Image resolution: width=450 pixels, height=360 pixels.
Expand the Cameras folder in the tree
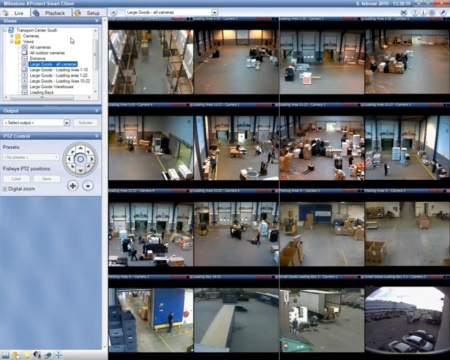(x=12, y=36)
